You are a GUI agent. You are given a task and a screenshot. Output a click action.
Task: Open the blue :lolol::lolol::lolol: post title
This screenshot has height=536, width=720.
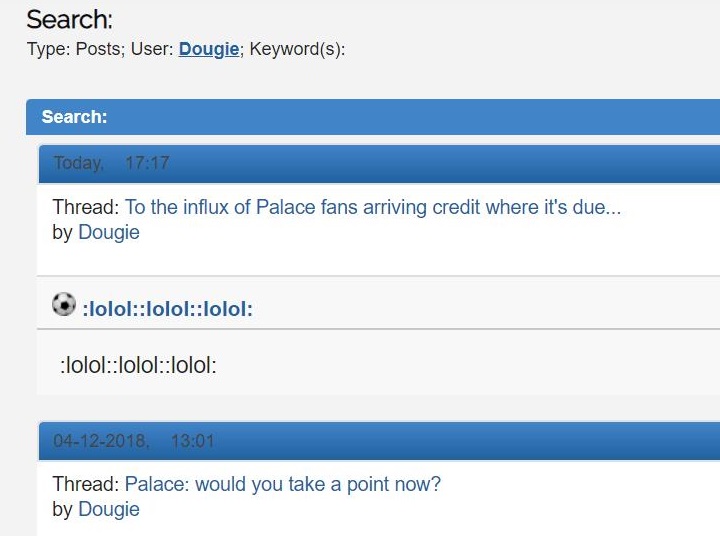coord(168,309)
